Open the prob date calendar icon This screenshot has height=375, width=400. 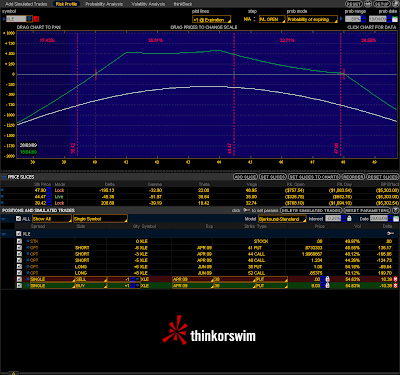point(395,19)
